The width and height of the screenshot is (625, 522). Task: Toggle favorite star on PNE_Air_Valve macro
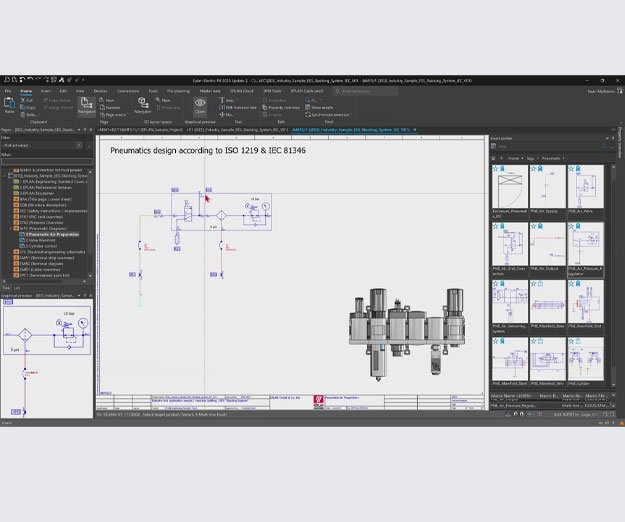pos(572,169)
